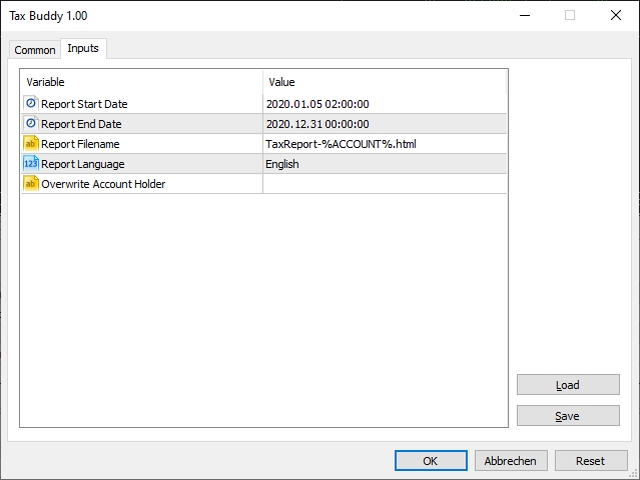Click the empty Overwrite Account Holder value
This screenshot has height=480, width=640.
click(x=385, y=184)
